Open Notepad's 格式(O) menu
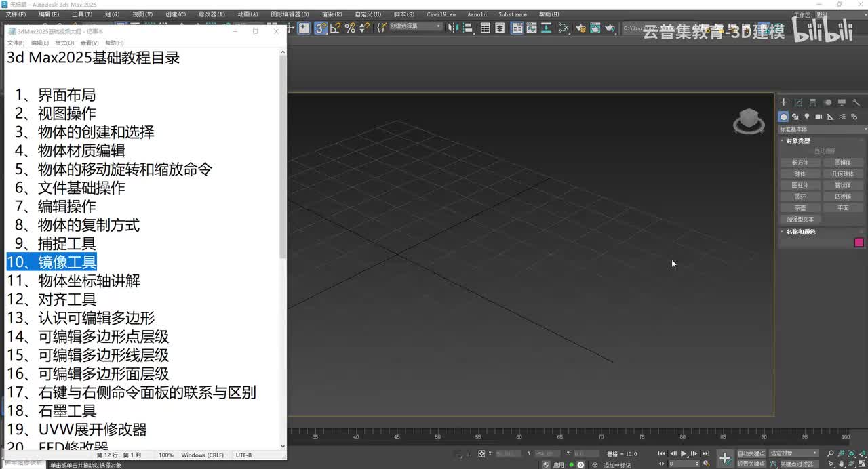Image resolution: width=868 pixels, height=469 pixels. pos(64,43)
